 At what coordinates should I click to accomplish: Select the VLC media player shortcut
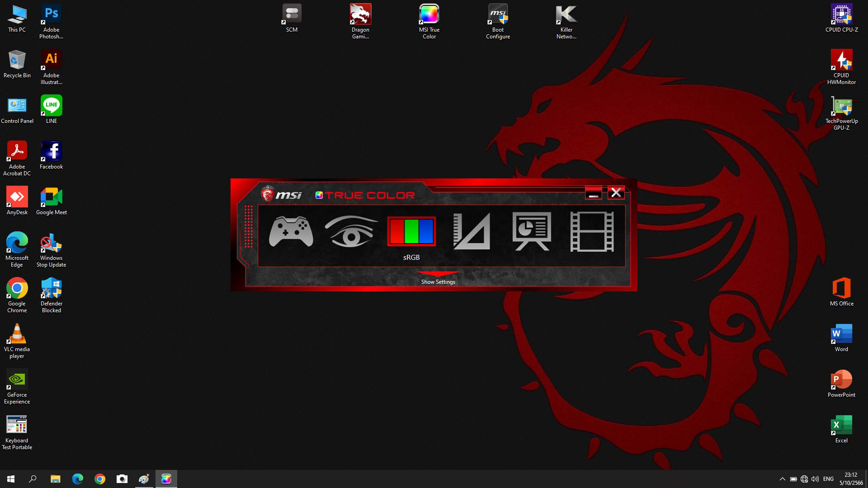click(x=17, y=341)
